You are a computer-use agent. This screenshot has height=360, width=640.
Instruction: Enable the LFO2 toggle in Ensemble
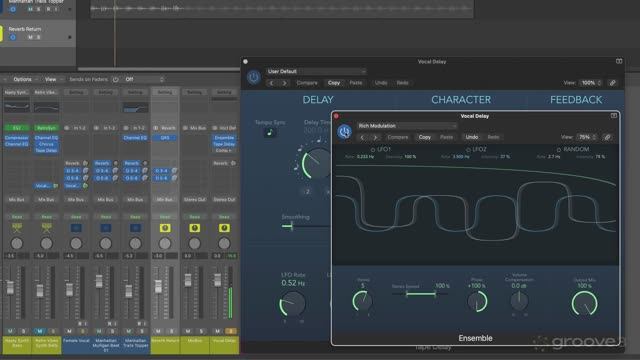point(468,150)
